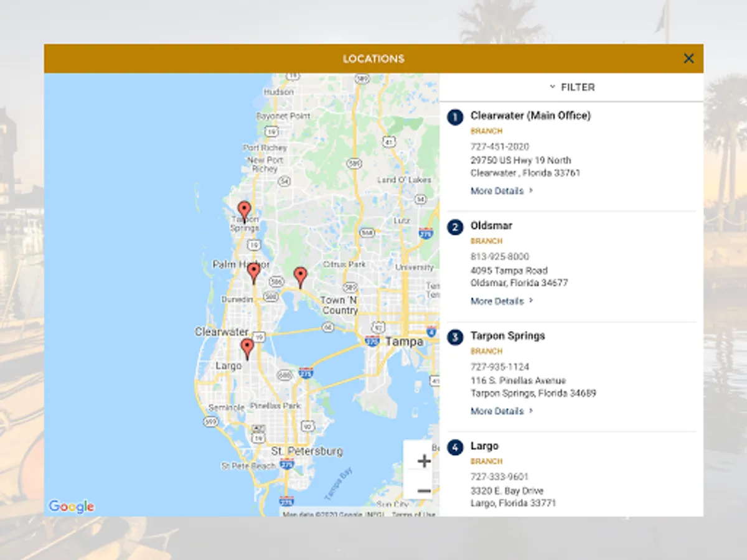Viewport: 747px width, 560px height.
Task: Click the Clearwater (Main Office) heading
Action: point(530,116)
